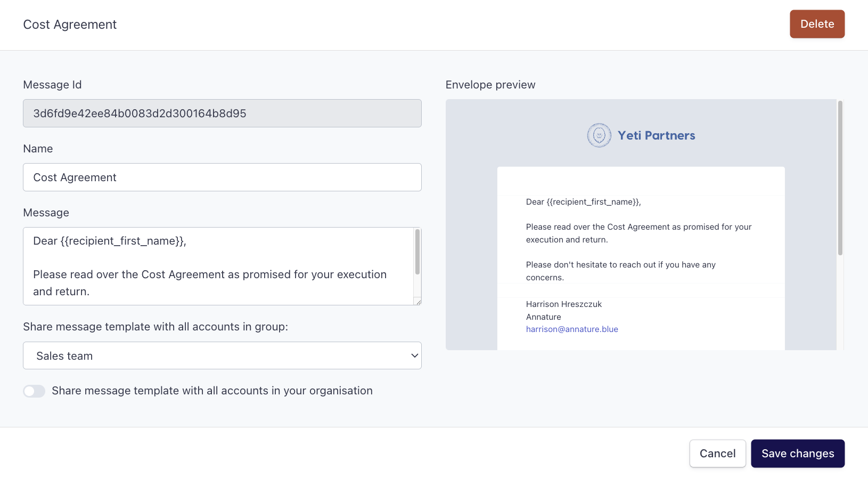868x477 pixels.
Task: Click the "Envelope preview" label
Action: [490, 85]
